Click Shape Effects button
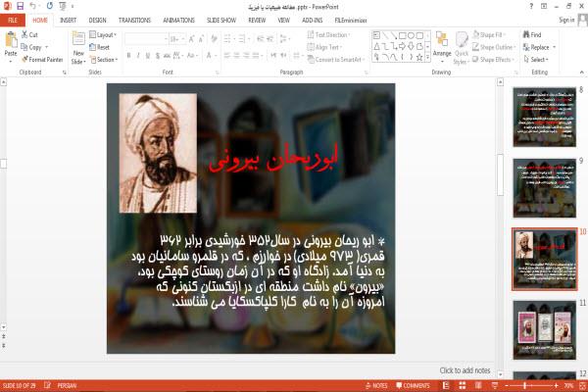 point(492,59)
